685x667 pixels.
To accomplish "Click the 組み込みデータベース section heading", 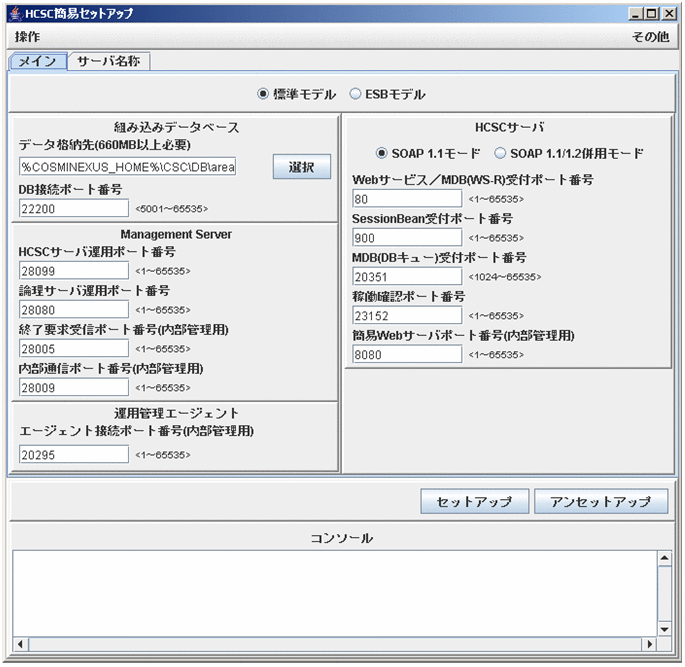I will click(176, 127).
